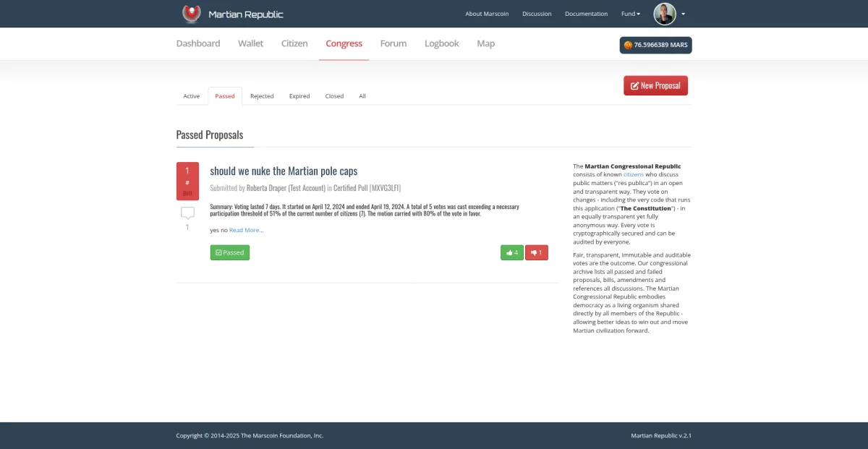This screenshot has height=449, width=868.
Task: Create a New Proposal
Action: (x=655, y=85)
